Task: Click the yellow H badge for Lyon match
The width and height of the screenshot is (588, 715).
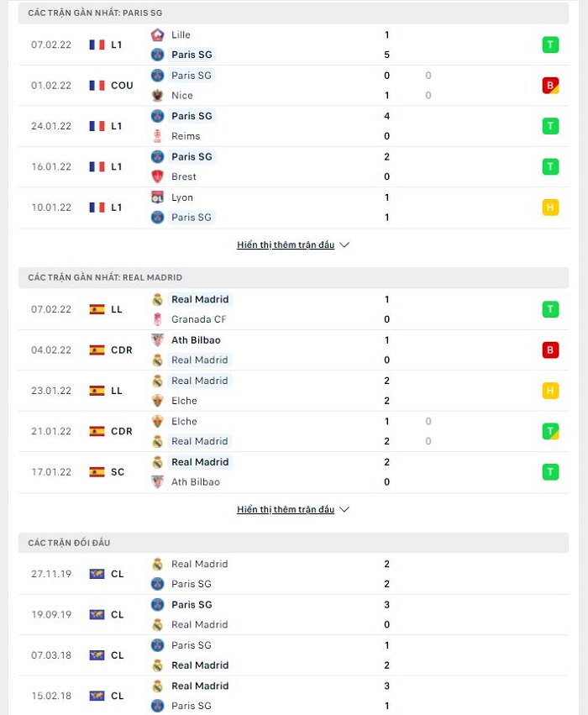Action: tap(550, 208)
